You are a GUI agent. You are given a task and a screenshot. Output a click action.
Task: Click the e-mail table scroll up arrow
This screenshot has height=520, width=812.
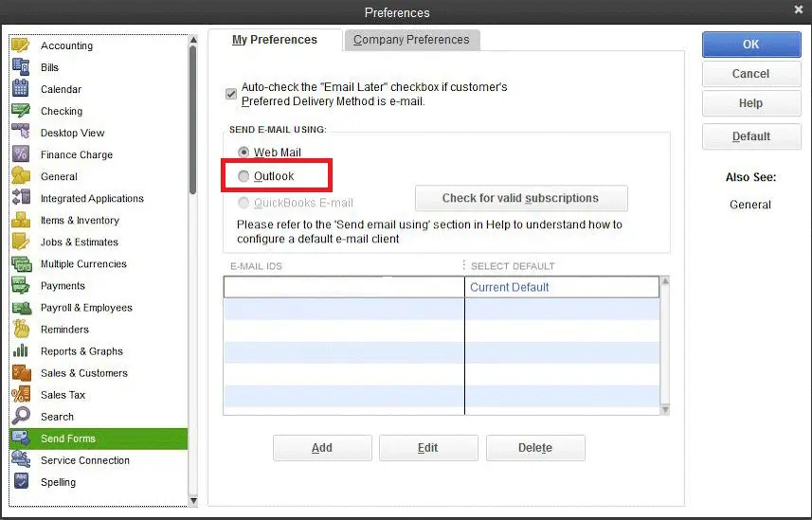point(664,281)
